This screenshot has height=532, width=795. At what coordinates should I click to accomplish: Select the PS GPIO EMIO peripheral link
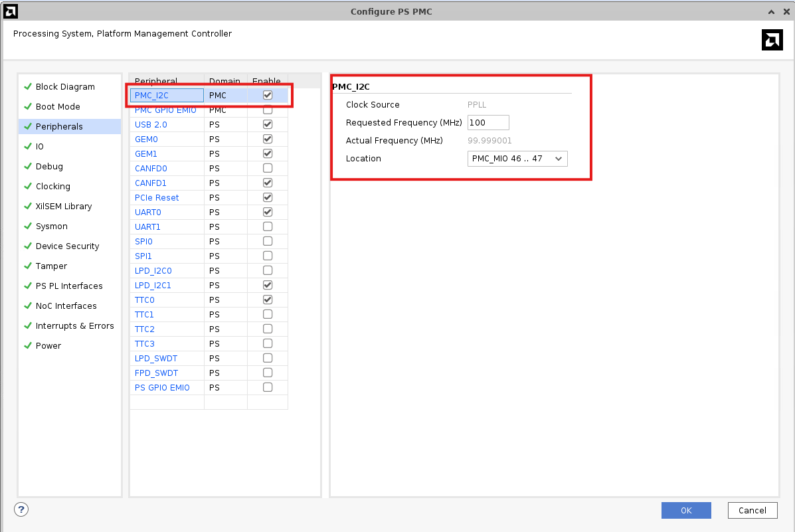[x=162, y=388]
